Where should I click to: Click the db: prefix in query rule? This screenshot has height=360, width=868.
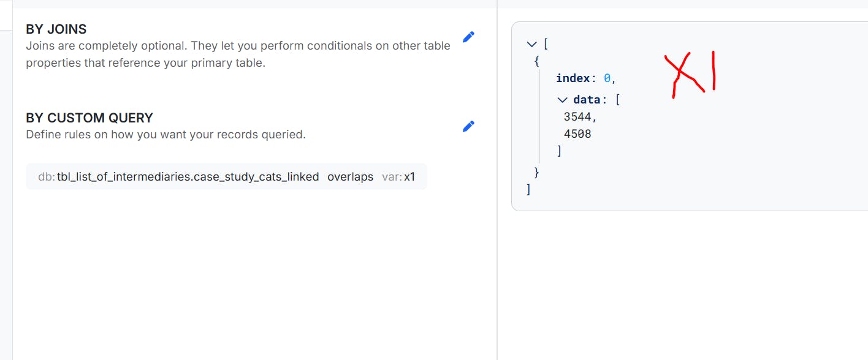click(47, 177)
